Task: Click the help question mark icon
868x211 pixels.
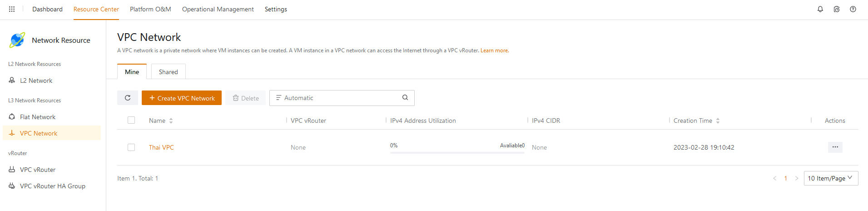Action: tap(853, 9)
